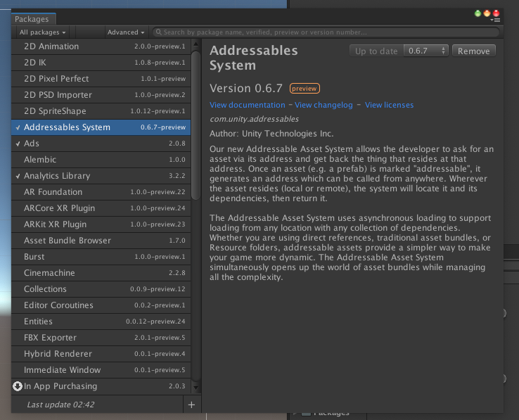519x420 pixels.
Task: Click the com.unity.addressables package ID text
Action: [x=254, y=119]
